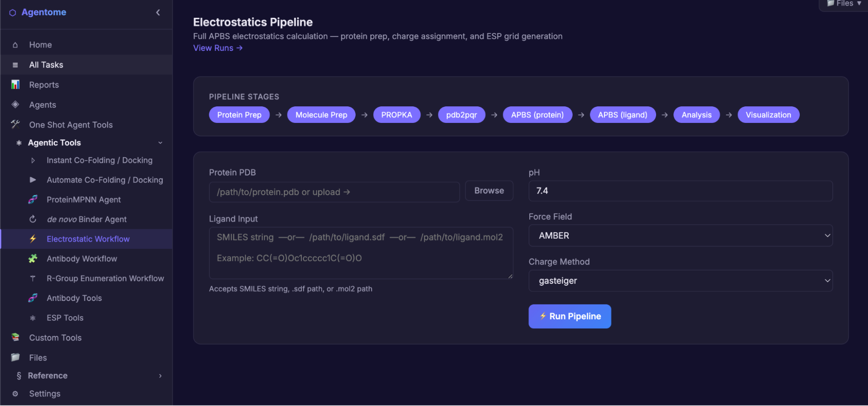Expand the Reference section

point(161,376)
